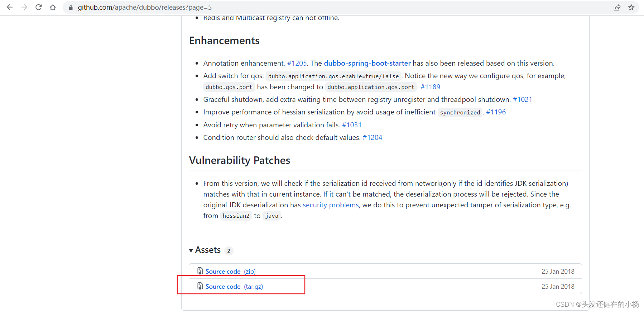644x311 pixels.
Task: Open issue #1189 link
Action: pos(430,87)
